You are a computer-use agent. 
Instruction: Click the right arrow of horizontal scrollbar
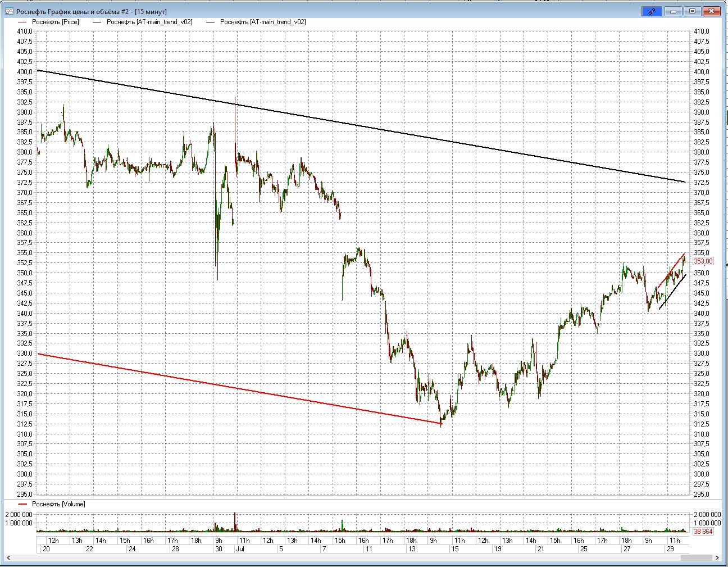(718, 557)
